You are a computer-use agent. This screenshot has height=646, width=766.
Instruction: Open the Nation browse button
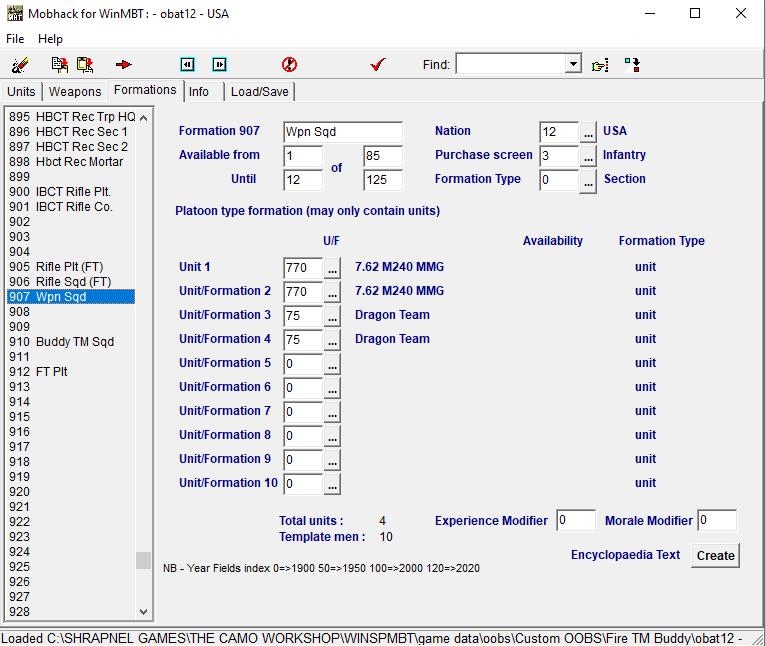[x=588, y=132]
